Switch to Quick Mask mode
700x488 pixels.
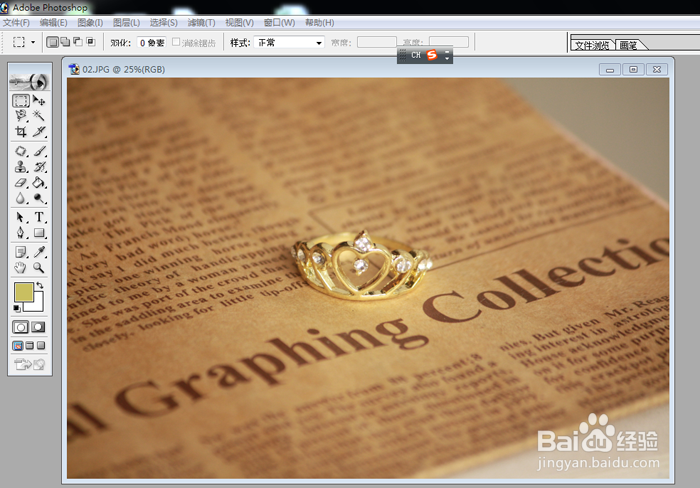click(38, 327)
